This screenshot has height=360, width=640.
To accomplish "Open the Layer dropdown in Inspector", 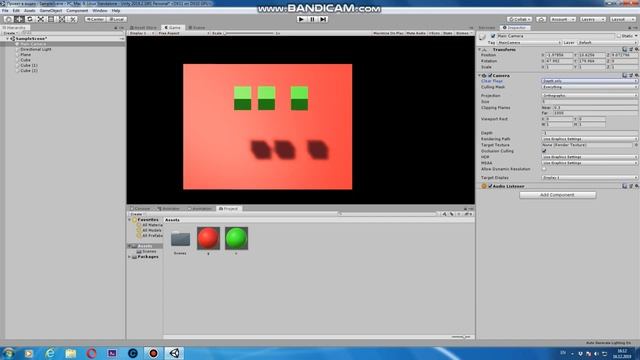I will tap(607, 42).
